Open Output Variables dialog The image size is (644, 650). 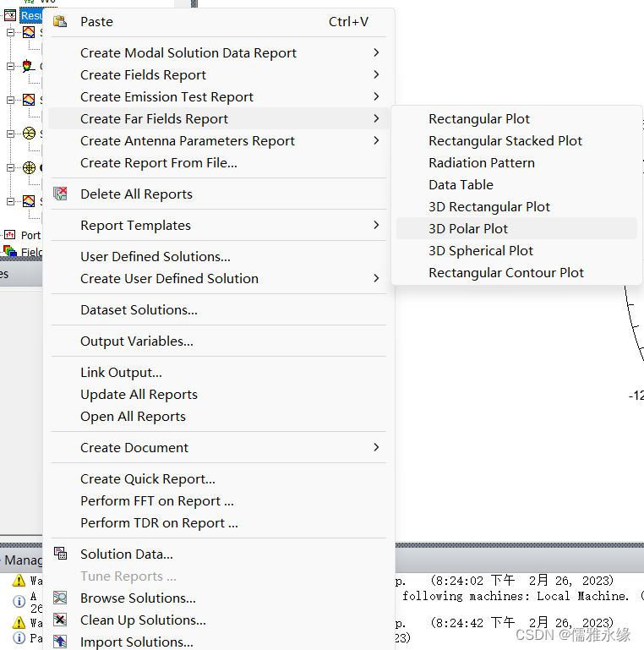[x=219, y=341]
